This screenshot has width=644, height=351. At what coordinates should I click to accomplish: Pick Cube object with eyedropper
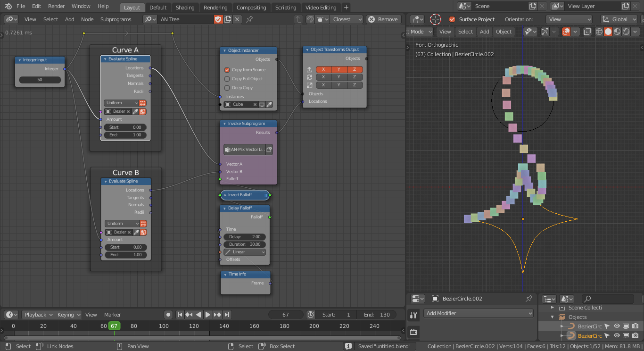point(270,104)
